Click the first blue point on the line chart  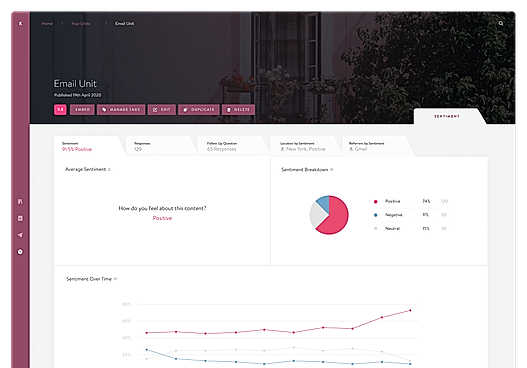pyautogui.click(x=147, y=350)
